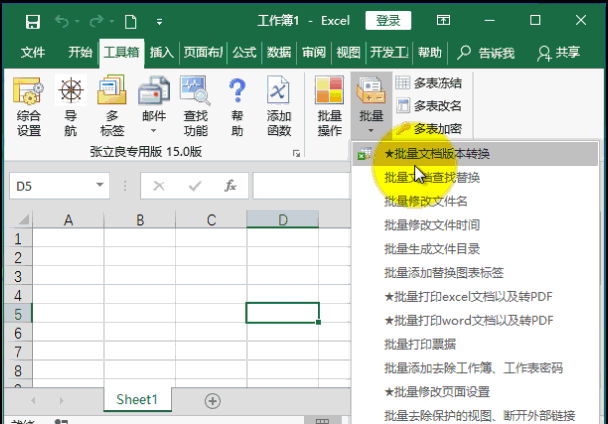Click the 添加函数 icon
This screenshot has width=608, height=424.
click(x=279, y=106)
